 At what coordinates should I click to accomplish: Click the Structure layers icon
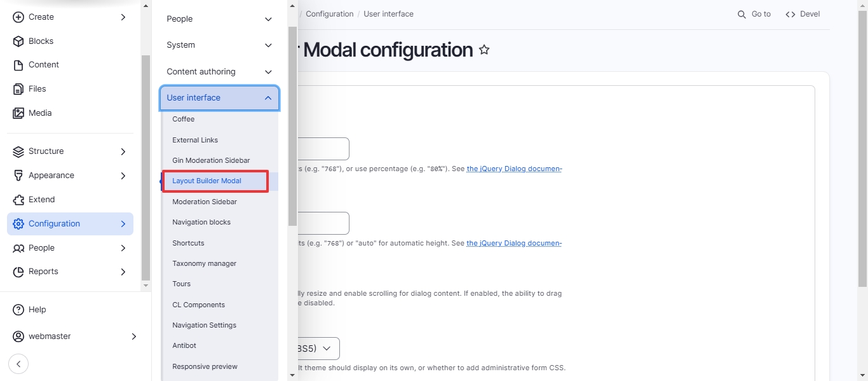(18, 151)
